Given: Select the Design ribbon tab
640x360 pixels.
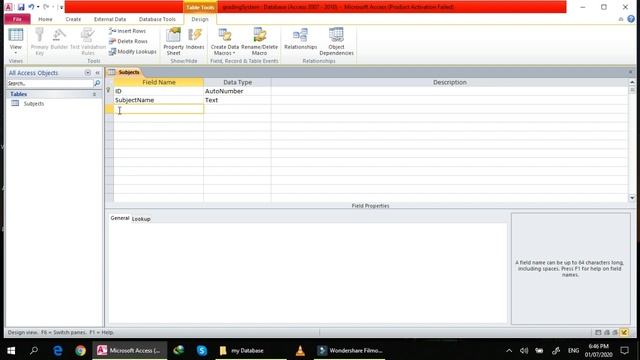Looking at the screenshot, I should click(200, 19).
